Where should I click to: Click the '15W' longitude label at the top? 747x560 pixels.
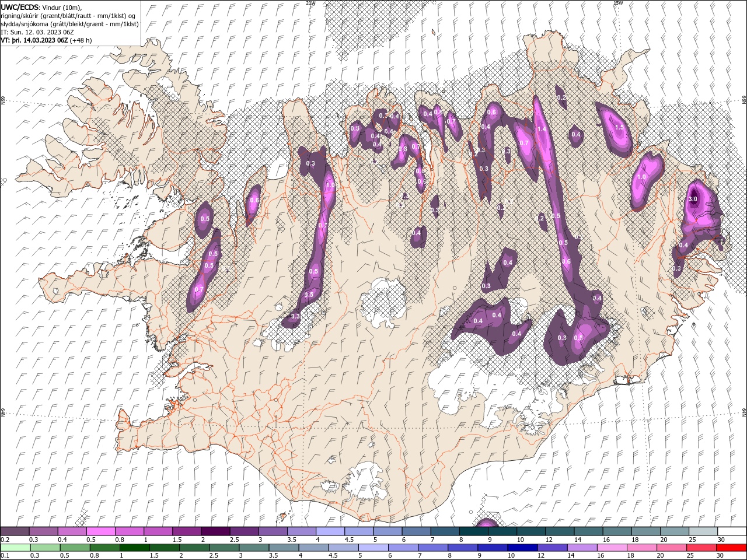point(618,3)
